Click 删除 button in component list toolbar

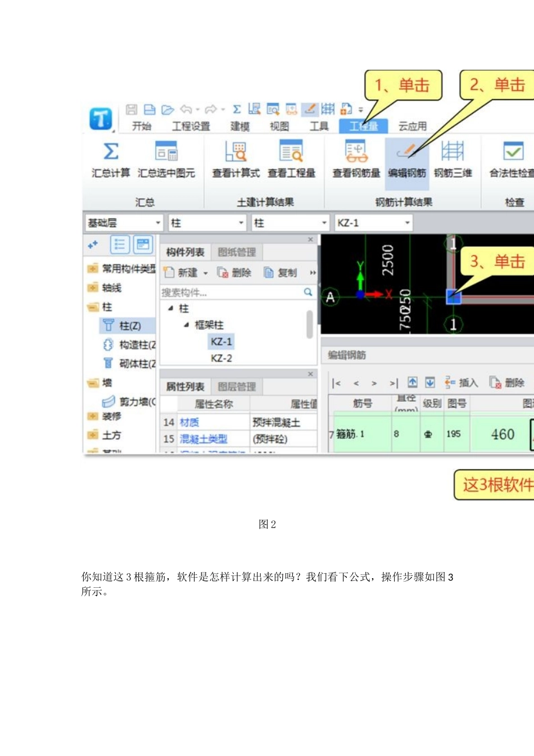[234, 273]
